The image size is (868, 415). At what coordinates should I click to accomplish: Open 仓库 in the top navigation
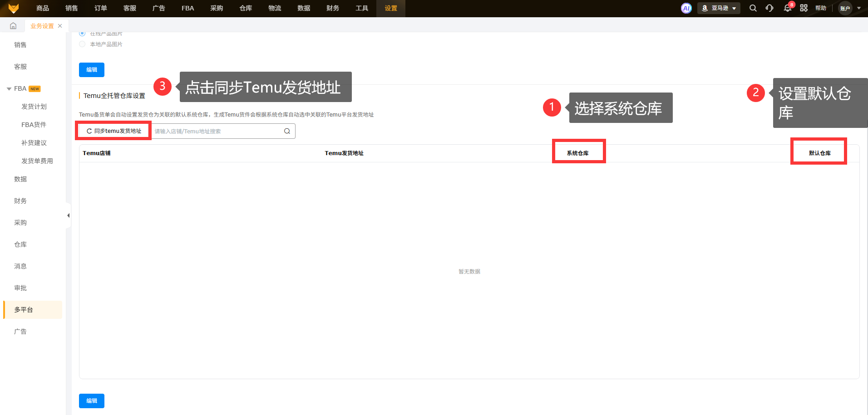click(246, 8)
